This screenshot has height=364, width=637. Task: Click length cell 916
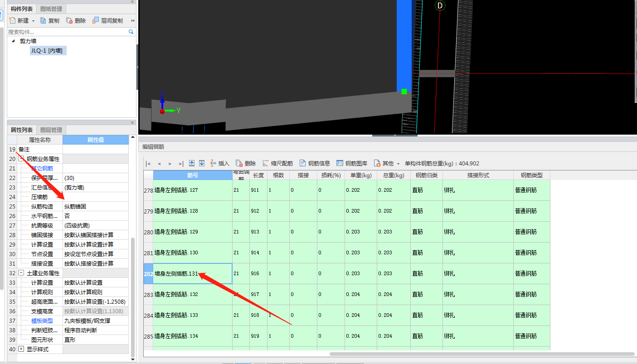pyautogui.click(x=258, y=273)
